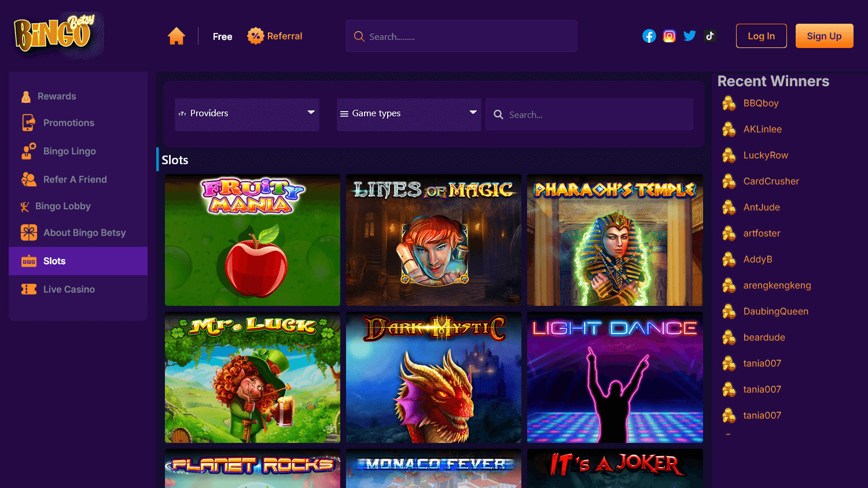Expand the Providers list via its chevron arrow

311,114
